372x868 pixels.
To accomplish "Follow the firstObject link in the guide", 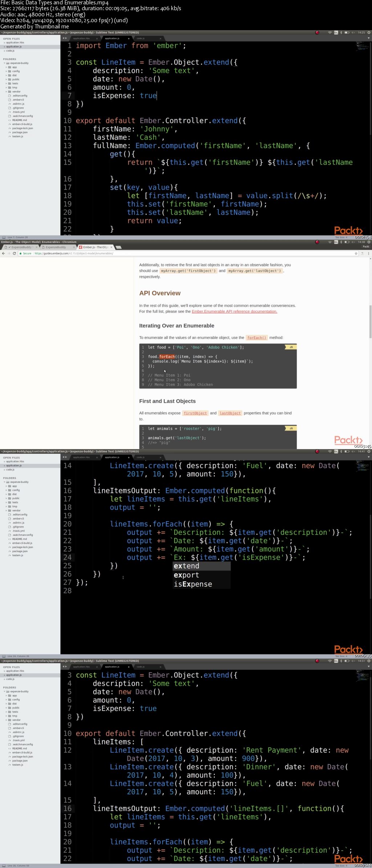I will tap(195, 413).
